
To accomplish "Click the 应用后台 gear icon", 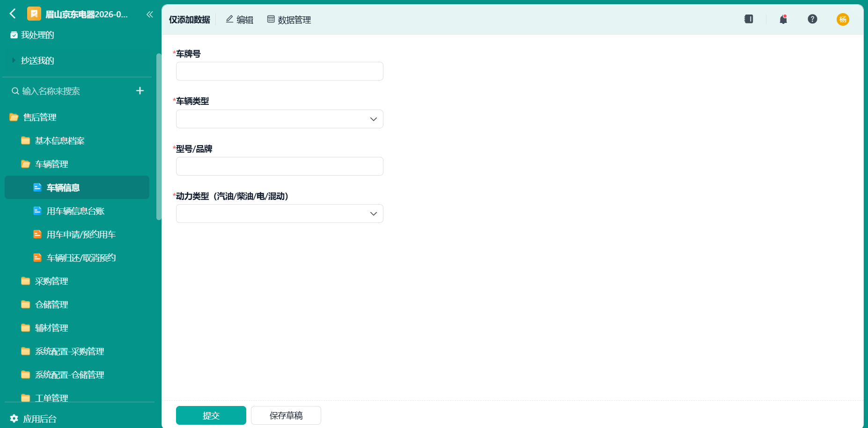I will pyautogui.click(x=15, y=419).
